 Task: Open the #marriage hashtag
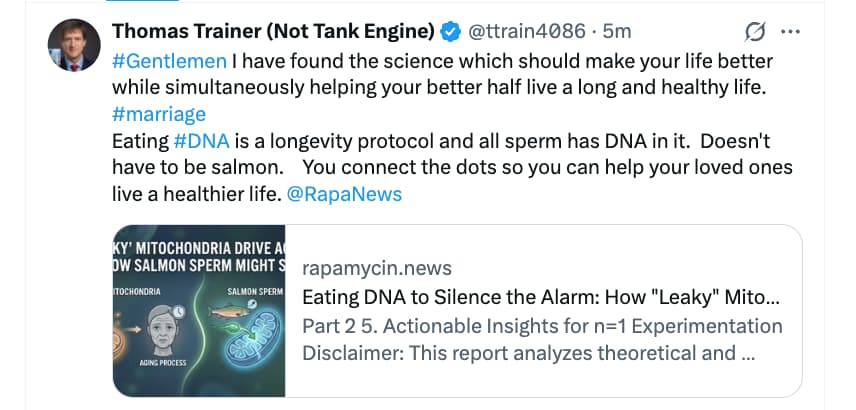tap(159, 114)
